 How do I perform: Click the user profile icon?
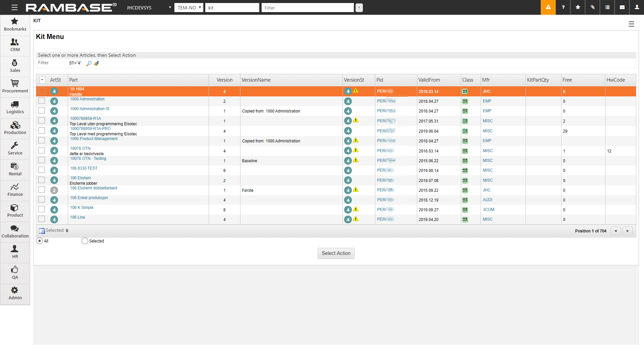coord(637,7)
